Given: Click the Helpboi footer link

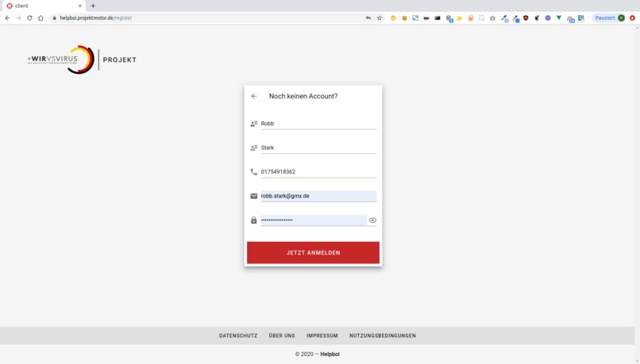Looking at the screenshot, I should pyautogui.click(x=330, y=354).
